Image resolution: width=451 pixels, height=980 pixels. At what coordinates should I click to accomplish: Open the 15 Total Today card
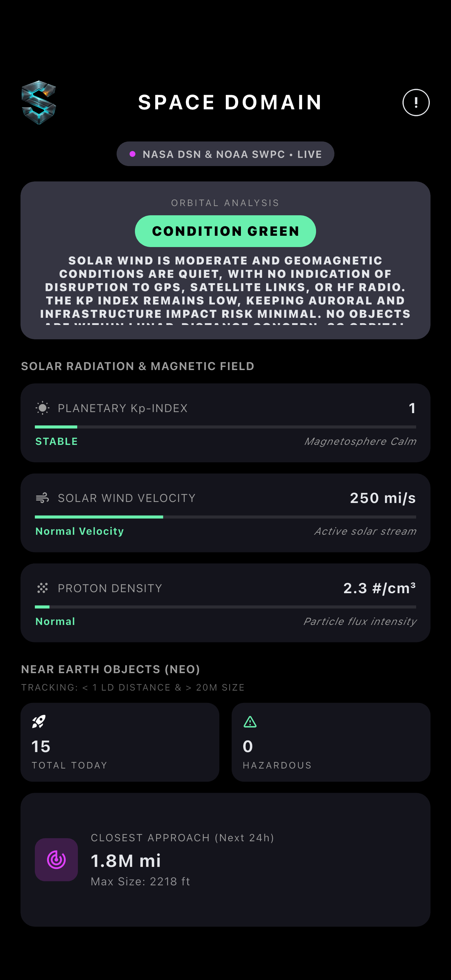click(x=120, y=742)
